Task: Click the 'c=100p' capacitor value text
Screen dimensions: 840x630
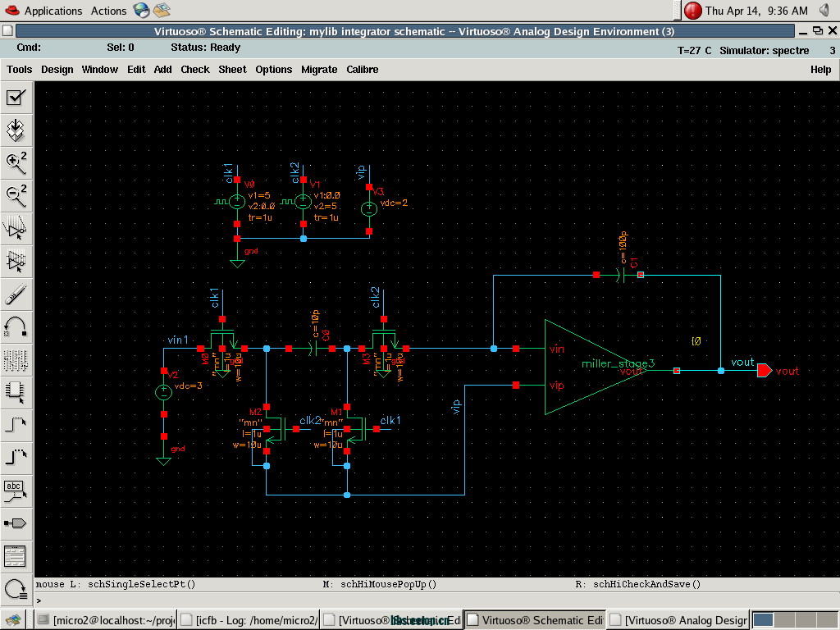Action: pyautogui.click(x=623, y=247)
